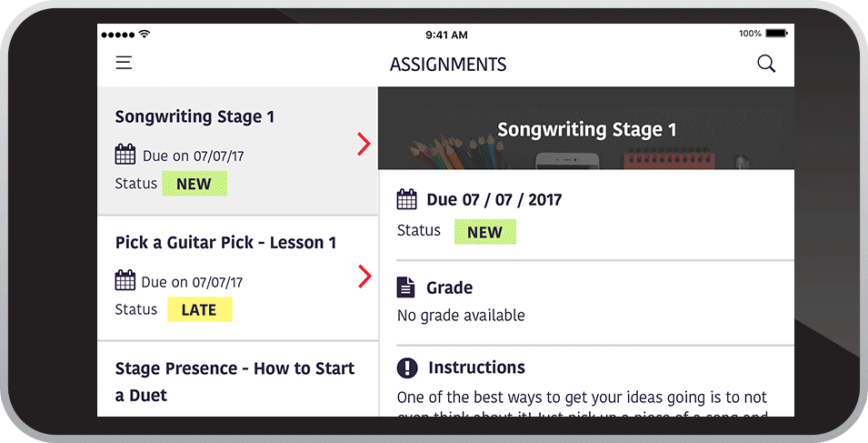This screenshot has width=868, height=443.
Task: Open Pick a Guitar Pick - Lesson 1
Action: pos(225,243)
